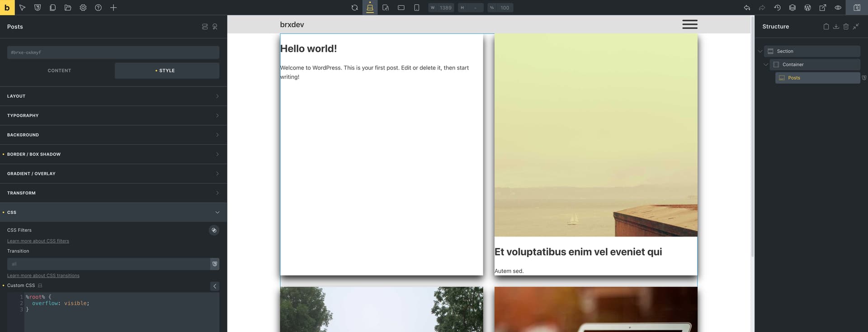Click the canvas vertical scrollbar
Image resolution: width=868 pixels, height=332 pixels.
752,136
